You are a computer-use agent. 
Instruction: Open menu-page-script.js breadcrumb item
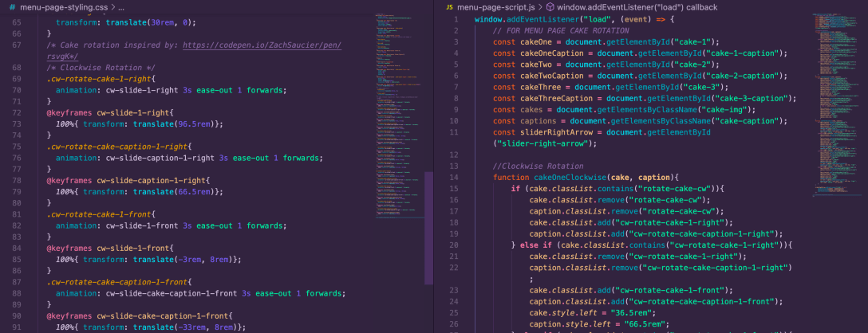coord(495,6)
